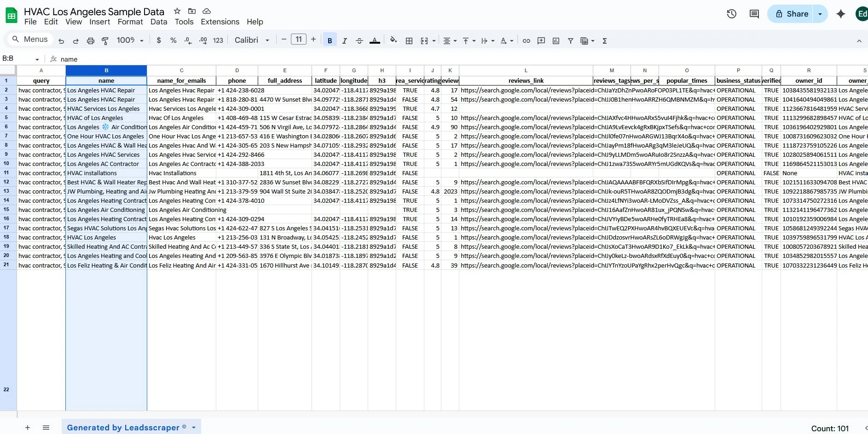Image resolution: width=868 pixels, height=434 pixels.
Task: Toggle strikethrough formatting
Action: point(359,41)
